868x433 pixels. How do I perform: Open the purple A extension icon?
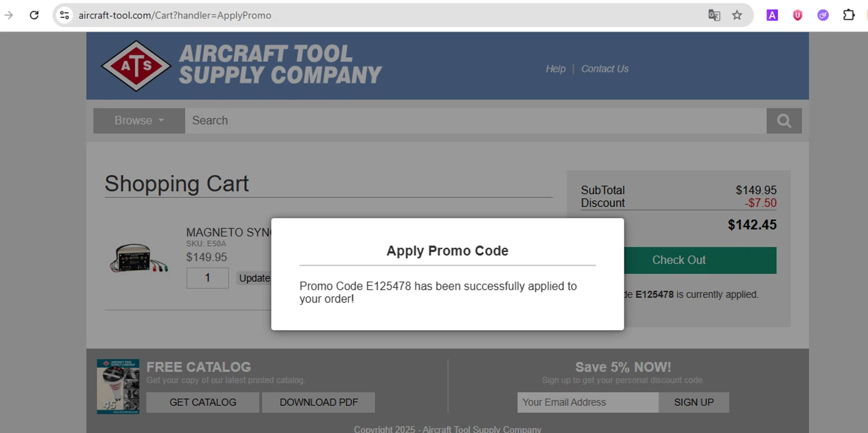(772, 15)
